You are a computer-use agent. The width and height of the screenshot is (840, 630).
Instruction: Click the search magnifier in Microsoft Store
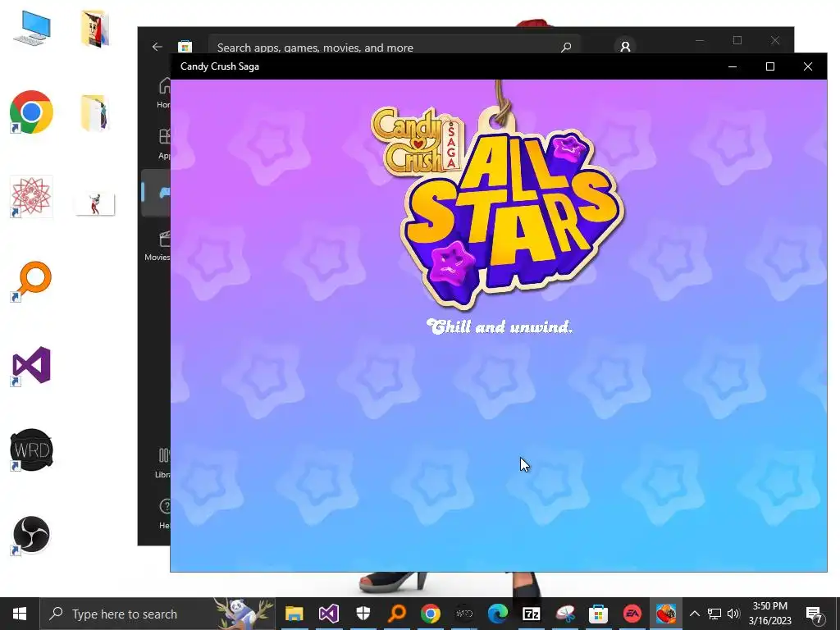click(x=566, y=47)
